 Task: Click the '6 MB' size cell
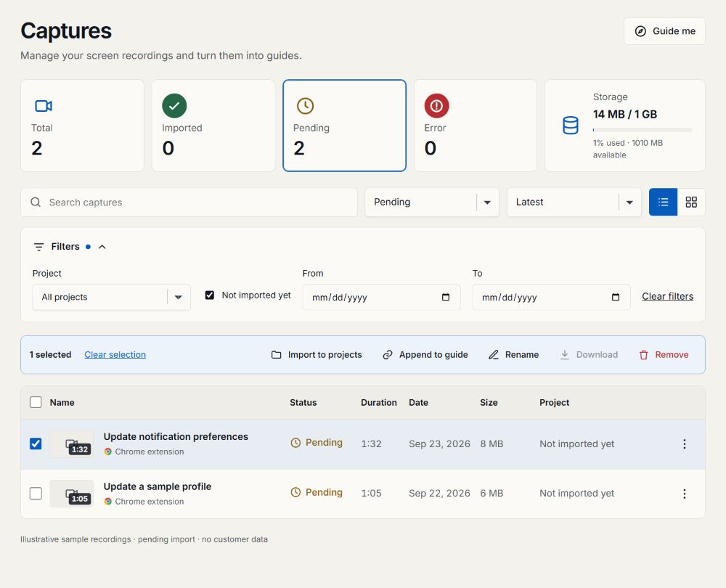[x=492, y=494]
